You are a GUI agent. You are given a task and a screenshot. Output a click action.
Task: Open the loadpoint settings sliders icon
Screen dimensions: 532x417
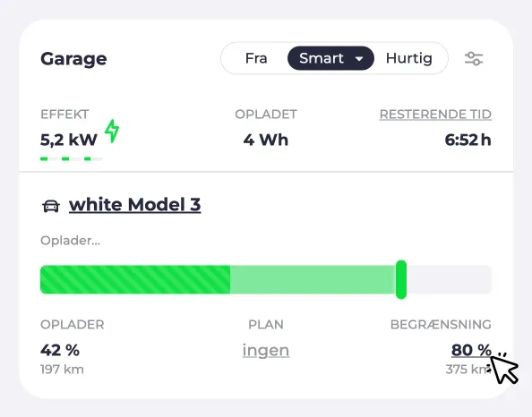[x=474, y=59]
